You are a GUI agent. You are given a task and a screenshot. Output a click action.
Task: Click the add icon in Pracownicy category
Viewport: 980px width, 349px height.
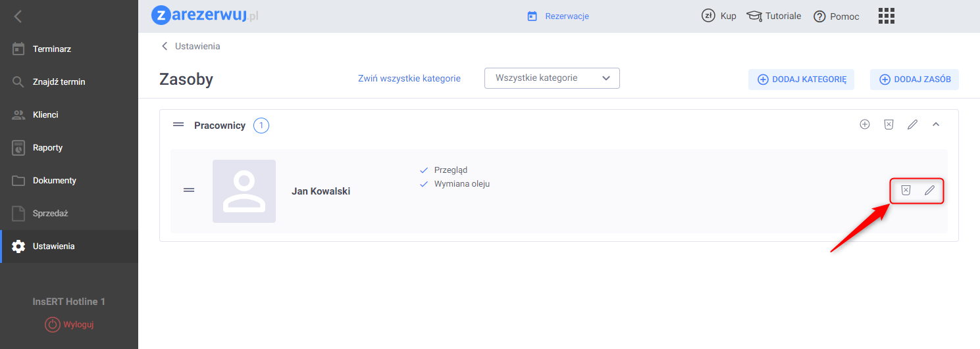tap(865, 124)
